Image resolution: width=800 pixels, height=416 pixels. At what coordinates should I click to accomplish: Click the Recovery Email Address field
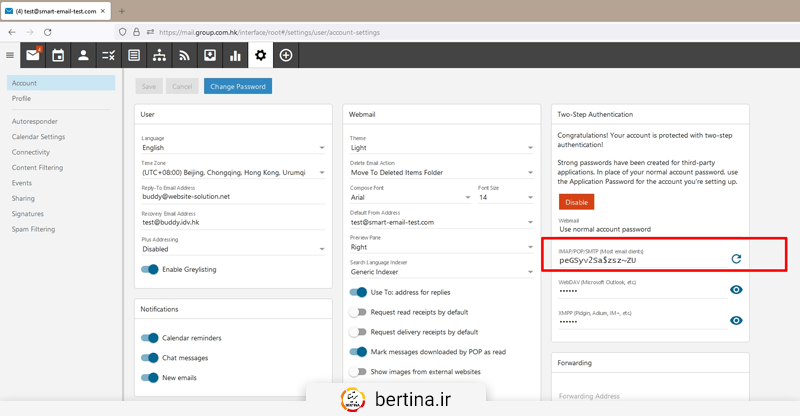[233, 222]
